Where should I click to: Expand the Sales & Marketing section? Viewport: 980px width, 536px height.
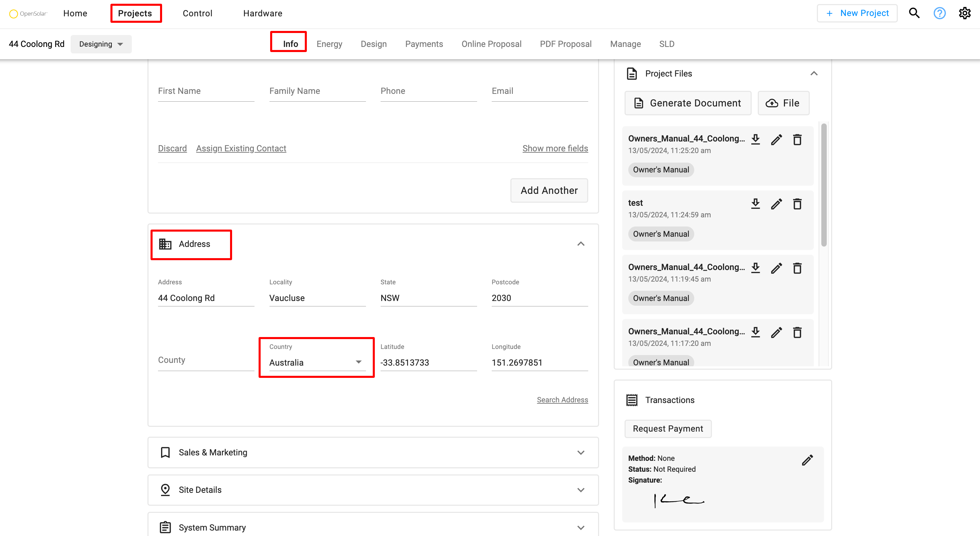[x=580, y=452]
